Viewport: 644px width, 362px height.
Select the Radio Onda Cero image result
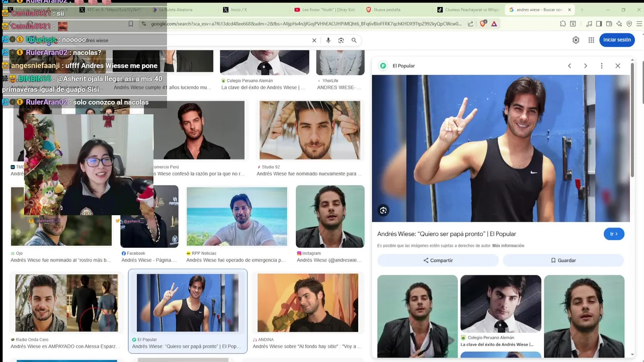pyautogui.click(x=66, y=303)
